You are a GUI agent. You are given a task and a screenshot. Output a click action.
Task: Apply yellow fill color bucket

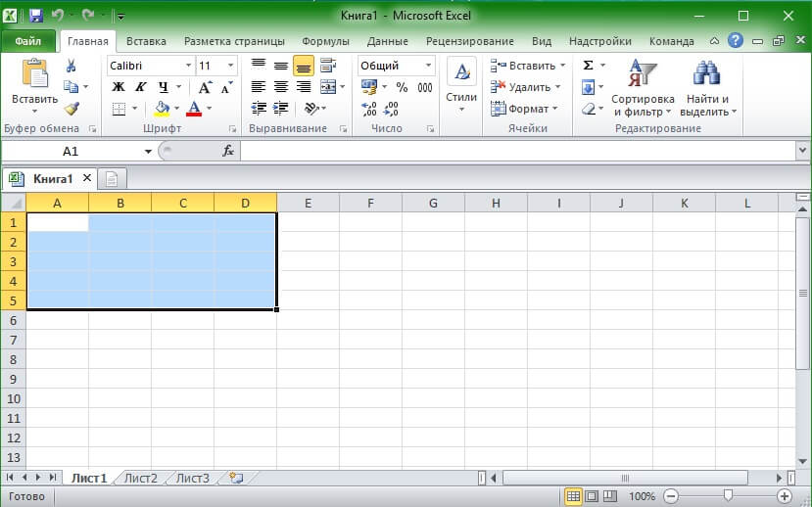pos(162,109)
